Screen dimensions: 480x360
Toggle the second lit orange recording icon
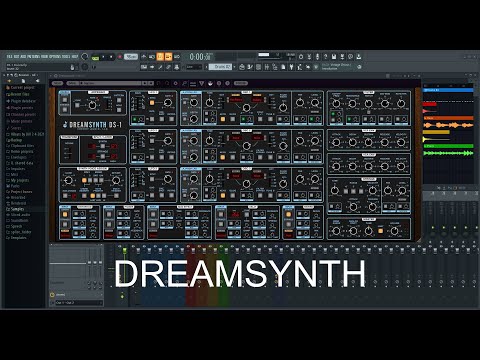[x=168, y=57]
